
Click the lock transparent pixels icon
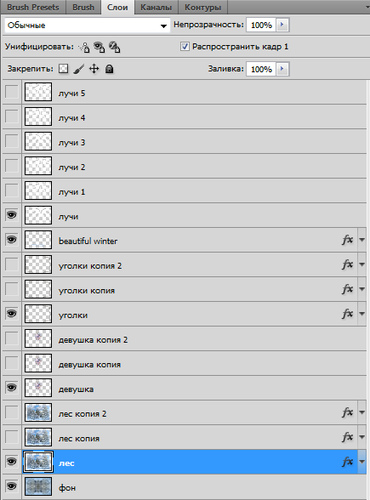tap(63, 69)
